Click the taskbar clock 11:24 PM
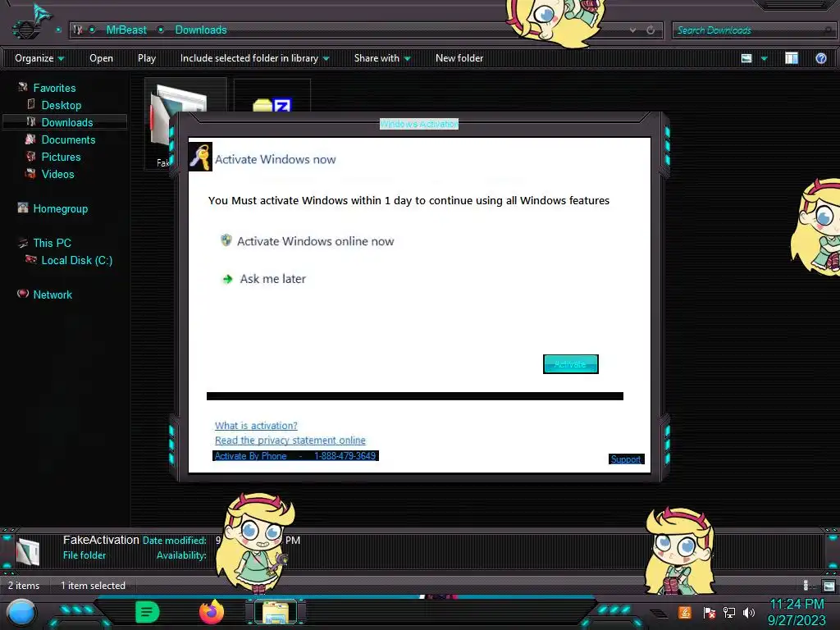 pyautogui.click(x=797, y=605)
